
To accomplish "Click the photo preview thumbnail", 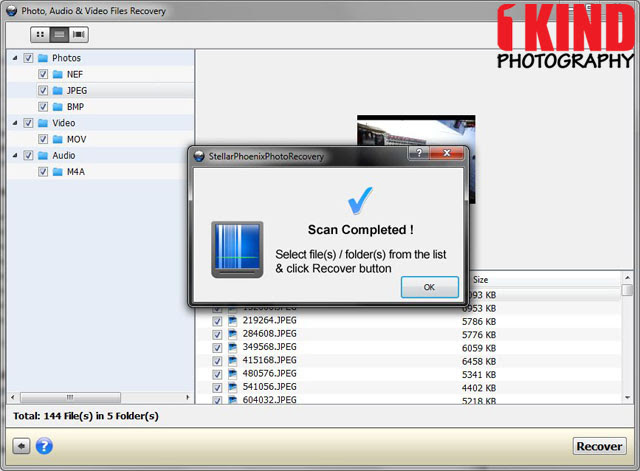I will pos(416,131).
